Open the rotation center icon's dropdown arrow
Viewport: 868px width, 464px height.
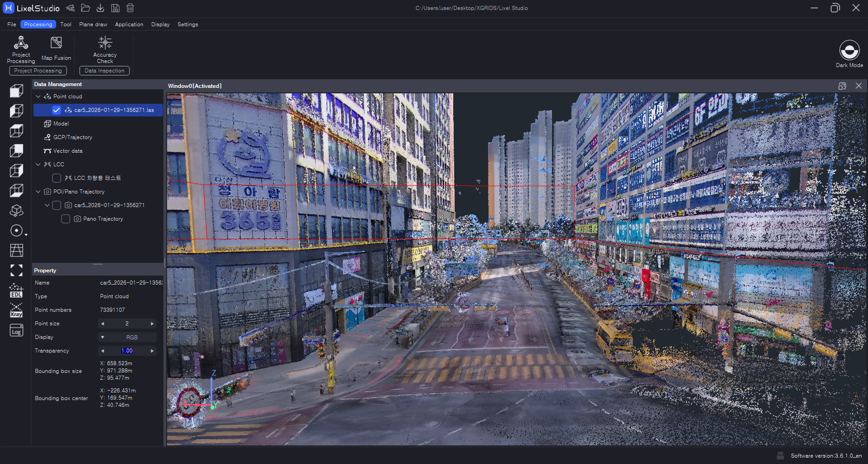pos(26,235)
